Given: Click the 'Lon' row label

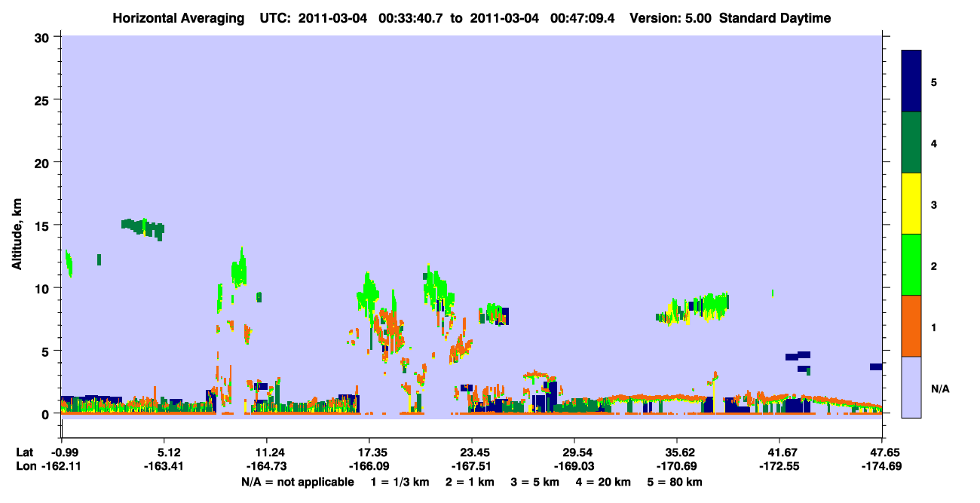Looking at the screenshot, I should click(26, 467).
